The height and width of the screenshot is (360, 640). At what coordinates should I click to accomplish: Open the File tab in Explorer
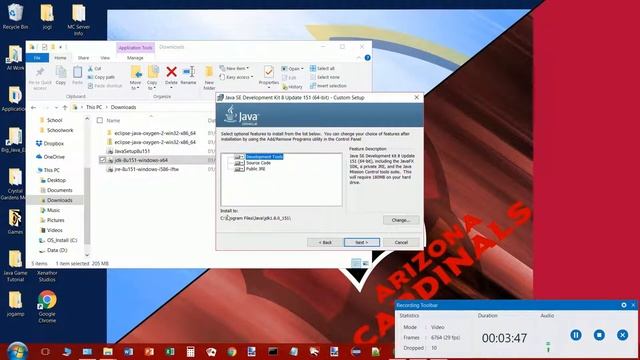(x=37, y=58)
